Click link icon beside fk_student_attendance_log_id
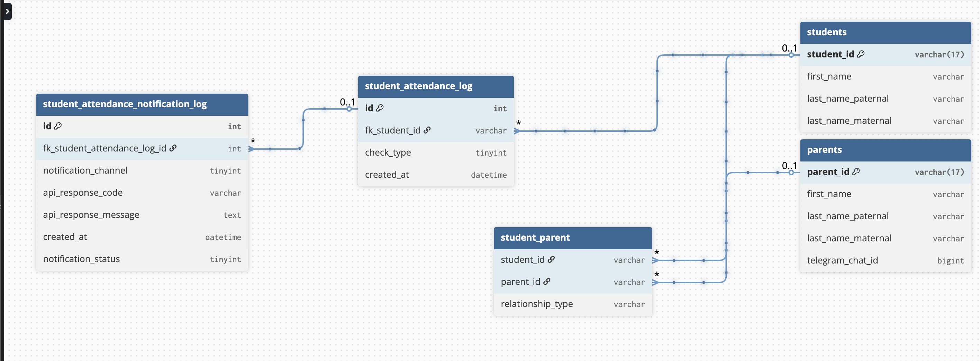 pyautogui.click(x=173, y=148)
